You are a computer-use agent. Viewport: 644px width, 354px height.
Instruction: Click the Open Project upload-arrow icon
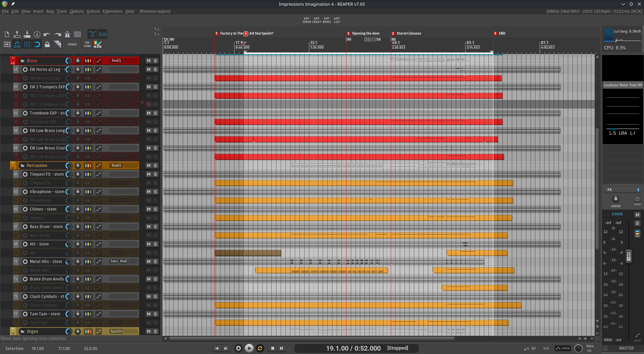click(x=17, y=34)
